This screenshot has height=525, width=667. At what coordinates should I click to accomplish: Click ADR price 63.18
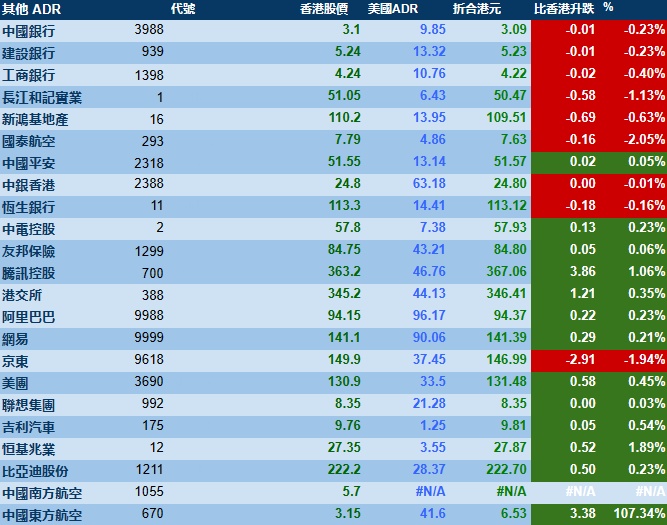tap(429, 183)
